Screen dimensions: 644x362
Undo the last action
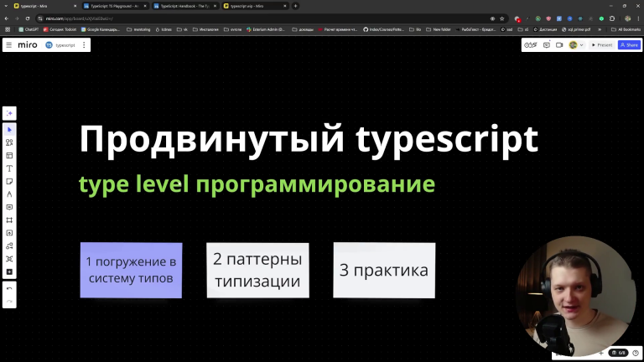pos(9,289)
